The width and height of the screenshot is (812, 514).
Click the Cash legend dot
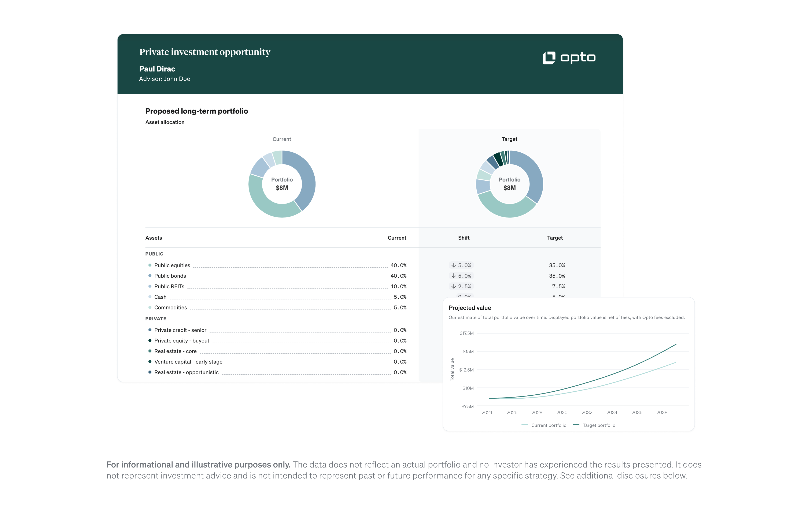[x=150, y=297]
